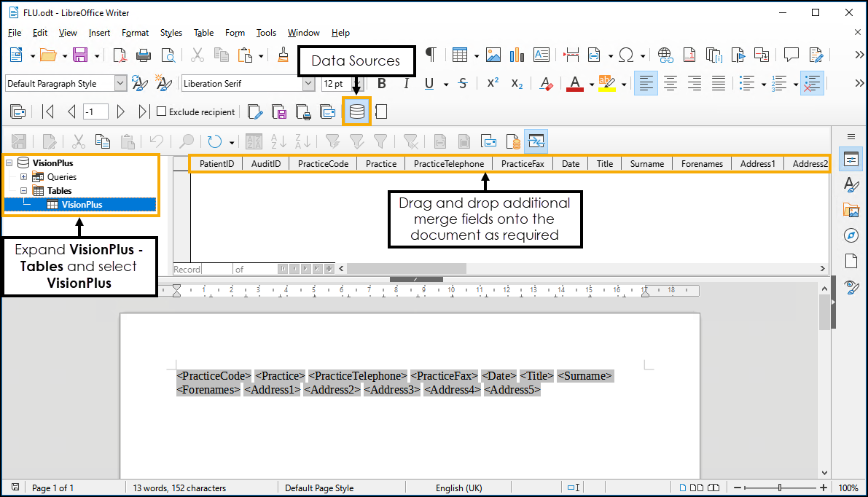The image size is (868, 497).
Task: Click the Data Sources database icon
Action: pyautogui.click(x=357, y=111)
